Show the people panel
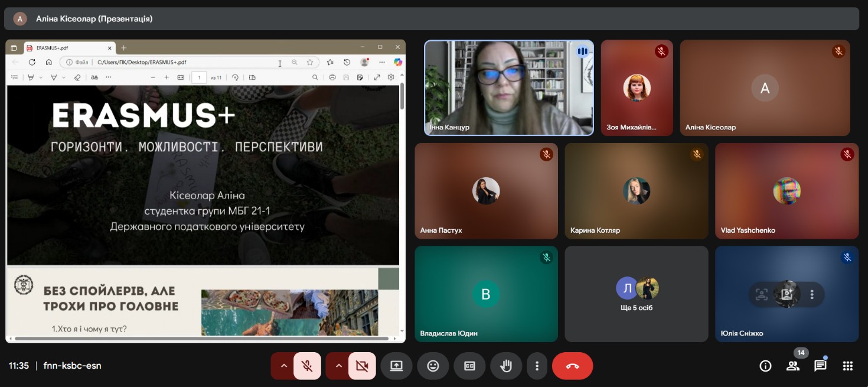The width and height of the screenshot is (868, 387). 792,366
